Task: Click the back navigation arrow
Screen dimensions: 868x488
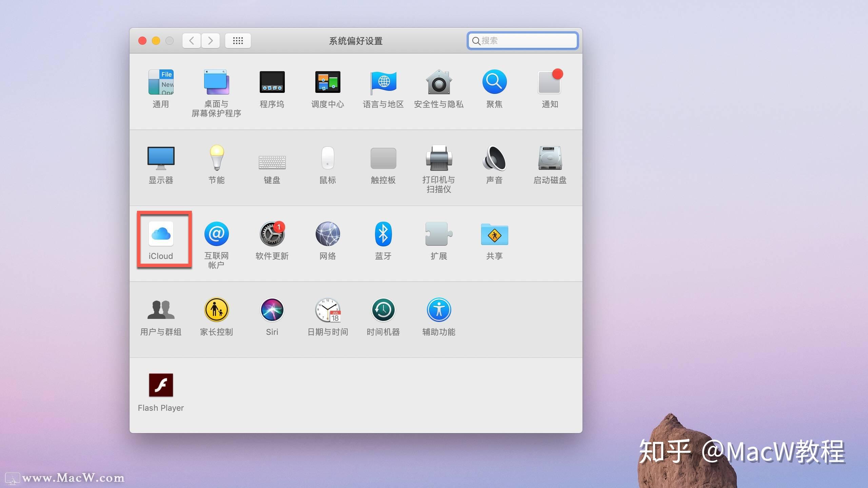Action: click(191, 41)
